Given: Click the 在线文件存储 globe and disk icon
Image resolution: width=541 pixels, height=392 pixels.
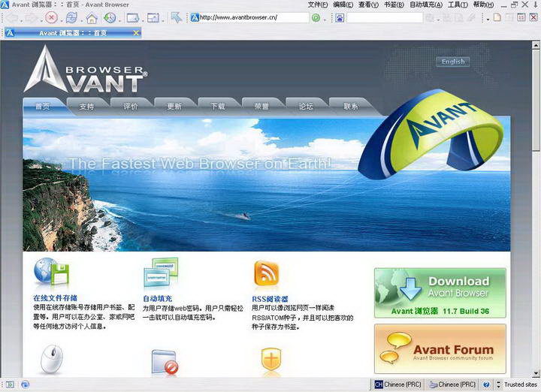Looking at the screenshot, I should point(51,271).
